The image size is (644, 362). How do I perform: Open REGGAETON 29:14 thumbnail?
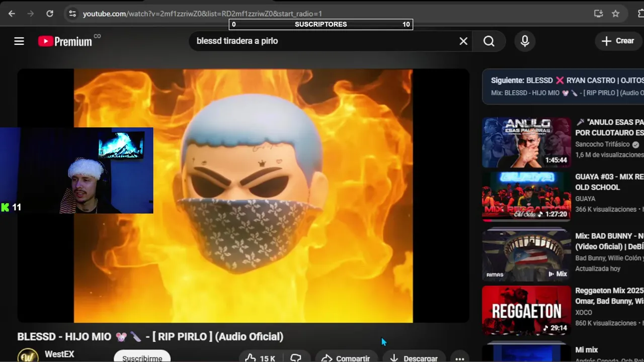(x=527, y=311)
